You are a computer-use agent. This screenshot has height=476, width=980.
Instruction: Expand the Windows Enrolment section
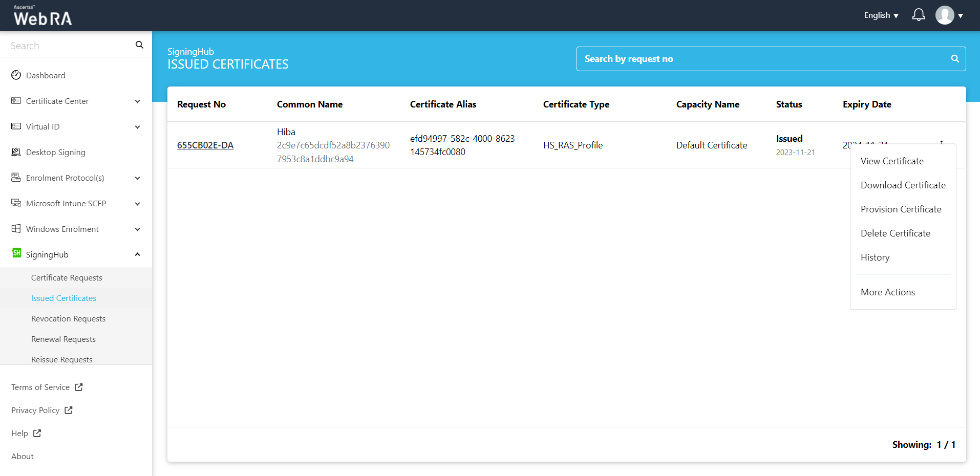pos(137,229)
